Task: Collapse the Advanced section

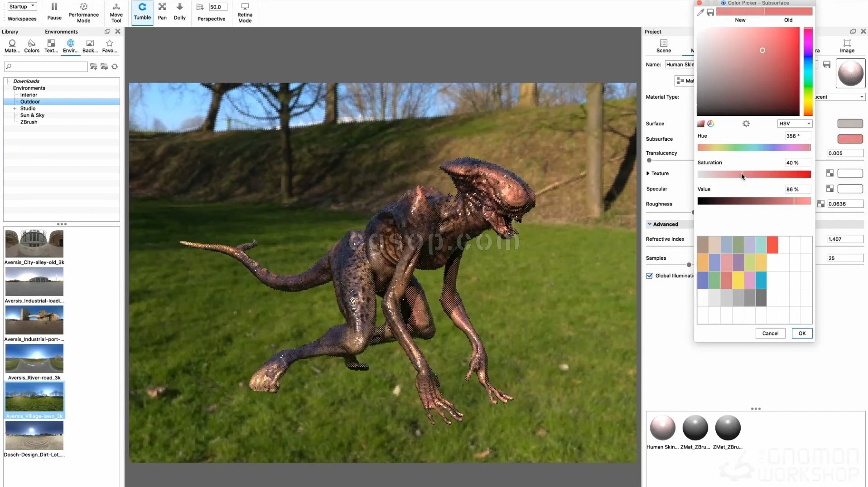Action: click(x=649, y=224)
